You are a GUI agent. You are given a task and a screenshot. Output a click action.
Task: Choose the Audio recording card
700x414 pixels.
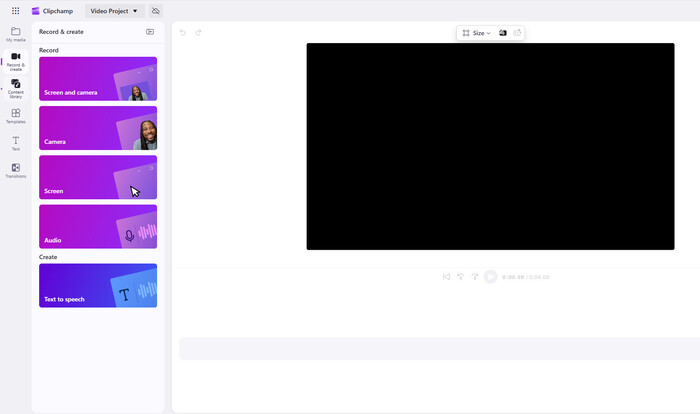[x=98, y=226]
